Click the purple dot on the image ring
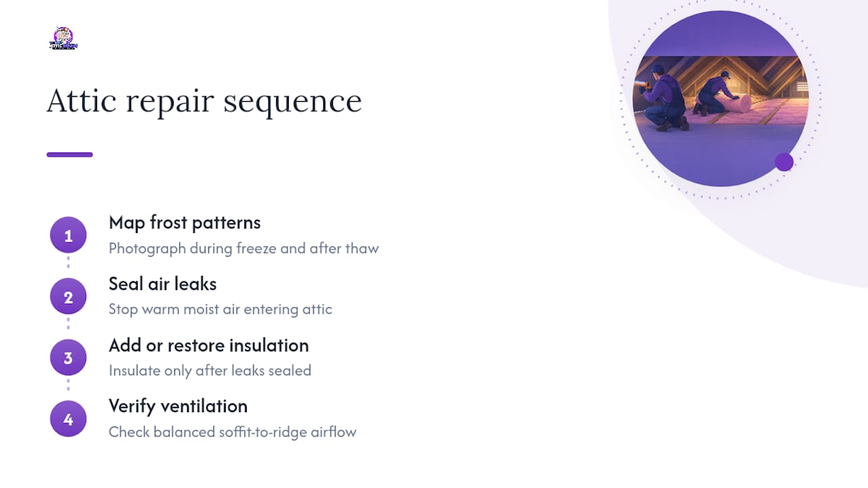The width and height of the screenshot is (868, 488). (784, 162)
